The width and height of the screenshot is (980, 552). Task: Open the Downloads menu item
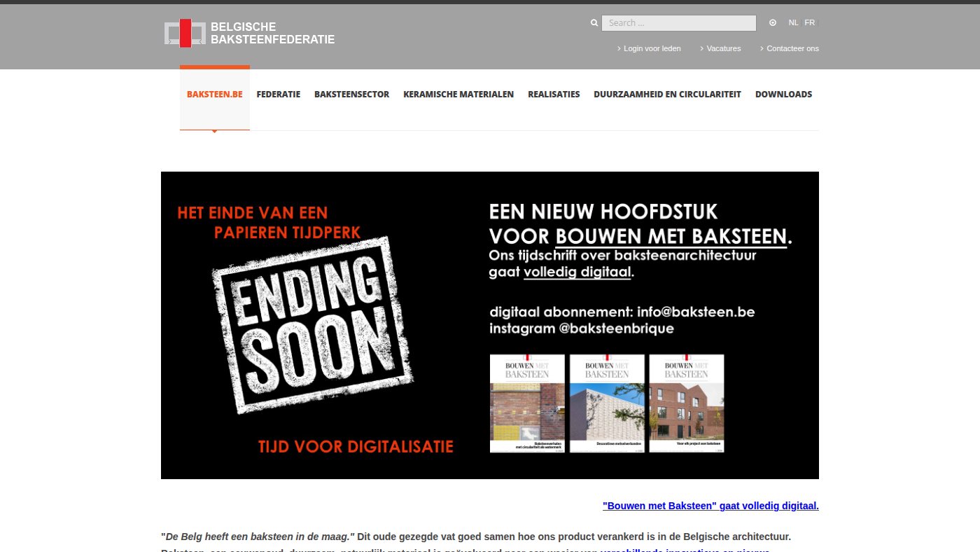(x=783, y=94)
